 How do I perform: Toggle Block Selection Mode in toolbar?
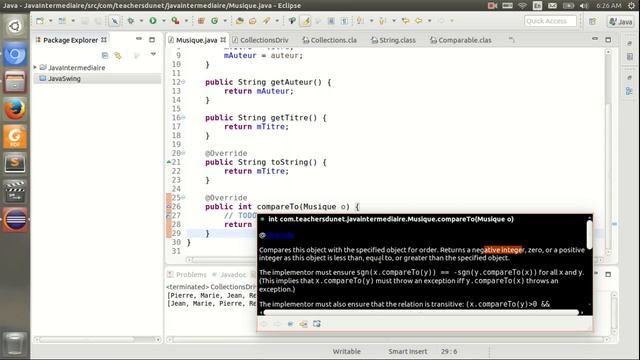pos(331,21)
